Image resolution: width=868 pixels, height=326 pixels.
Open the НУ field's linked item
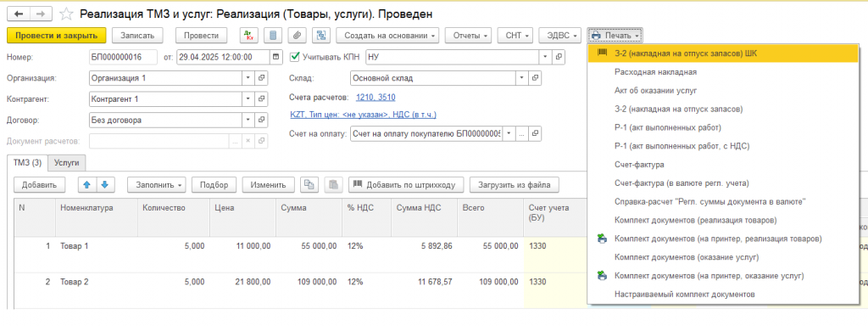[559, 57]
